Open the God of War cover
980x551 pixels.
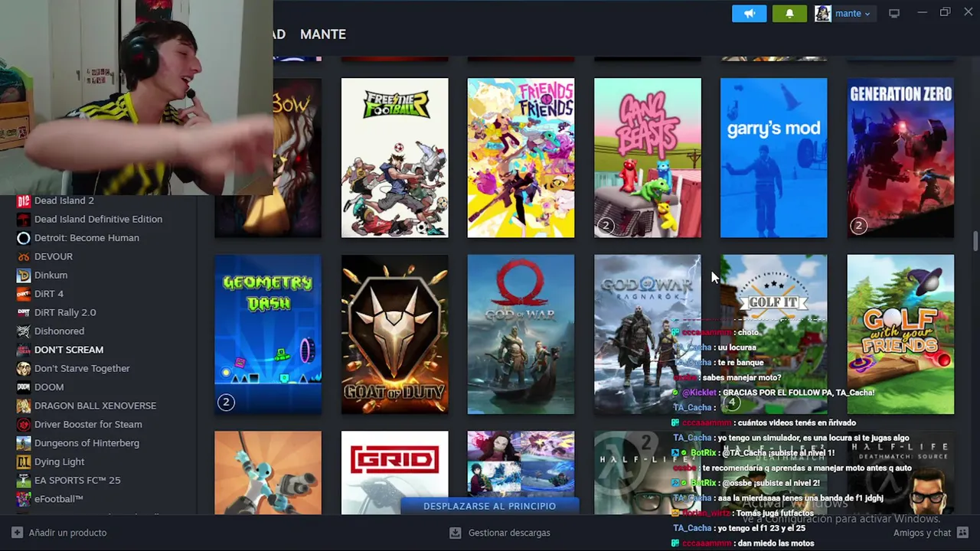[x=521, y=334]
